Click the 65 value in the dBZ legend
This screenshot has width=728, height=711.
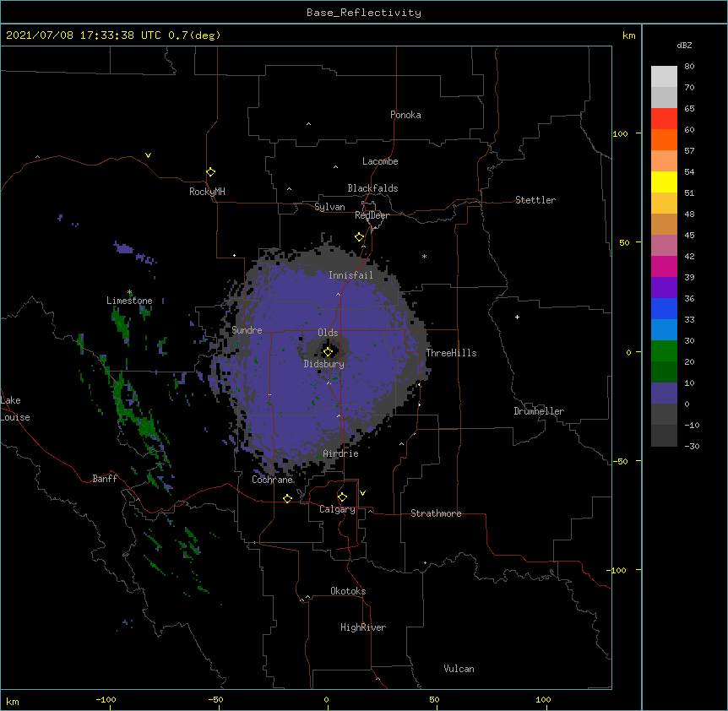[689, 109]
